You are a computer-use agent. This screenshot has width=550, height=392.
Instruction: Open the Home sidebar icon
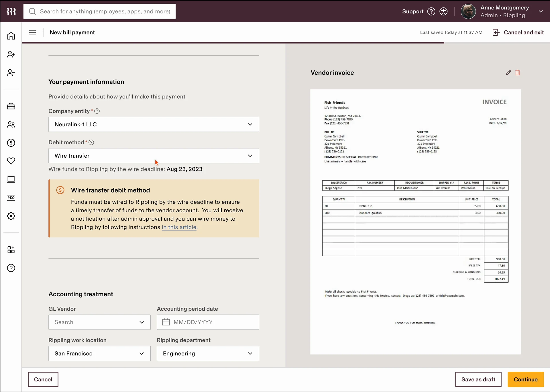[x=11, y=36]
